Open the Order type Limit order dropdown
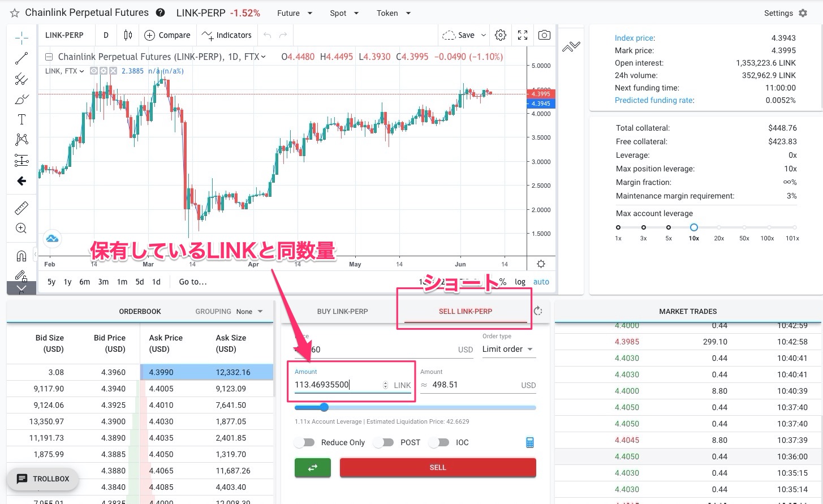823x504 pixels. tap(507, 349)
